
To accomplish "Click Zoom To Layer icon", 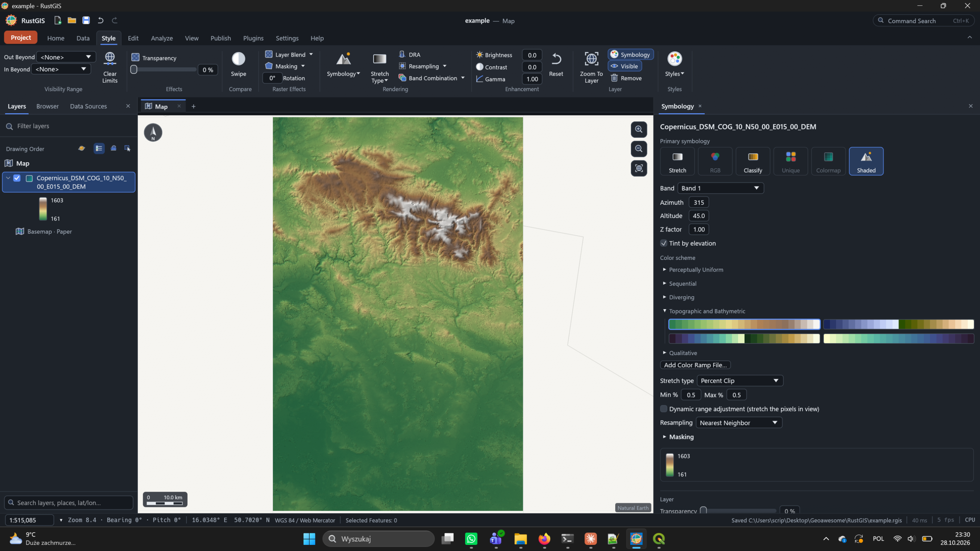I will [591, 59].
